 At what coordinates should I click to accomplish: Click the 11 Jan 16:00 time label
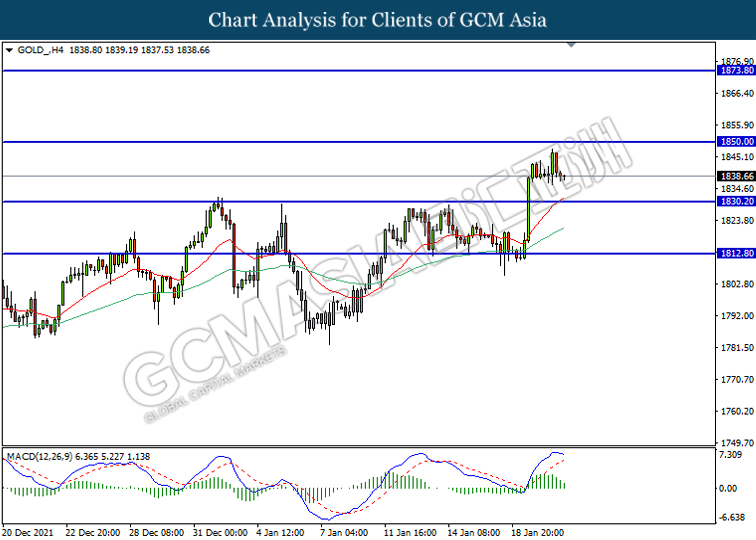pos(410,533)
